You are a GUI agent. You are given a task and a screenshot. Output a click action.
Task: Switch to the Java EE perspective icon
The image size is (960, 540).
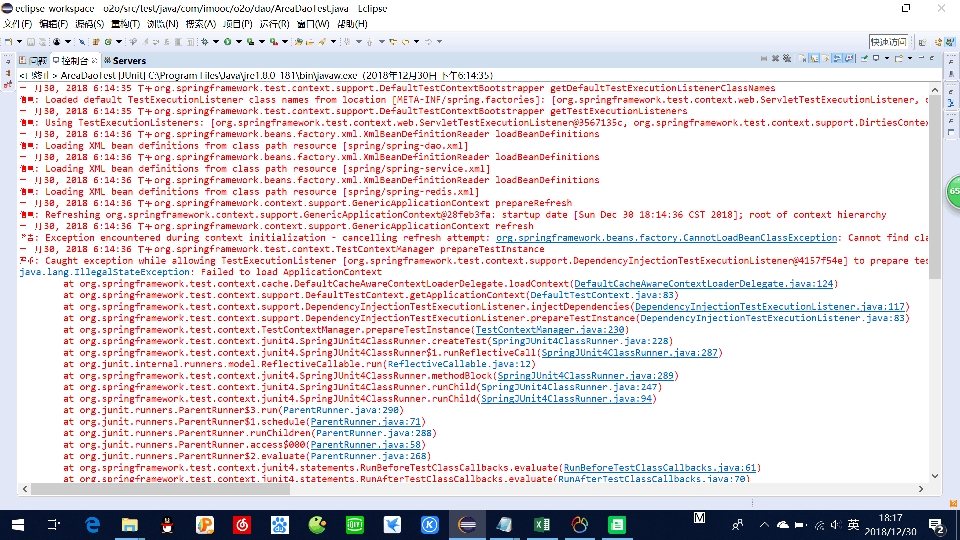(950, 42)
